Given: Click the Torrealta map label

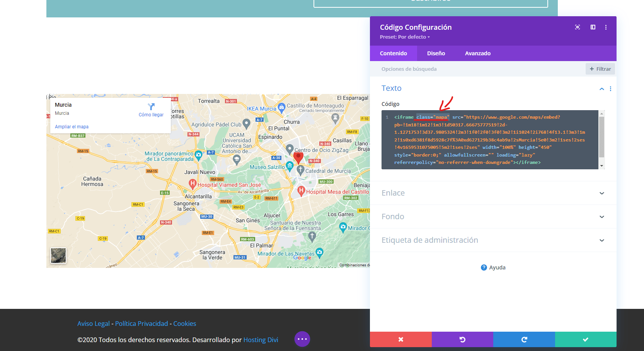Looking at the screenshot, I should [x=209, y=101].
